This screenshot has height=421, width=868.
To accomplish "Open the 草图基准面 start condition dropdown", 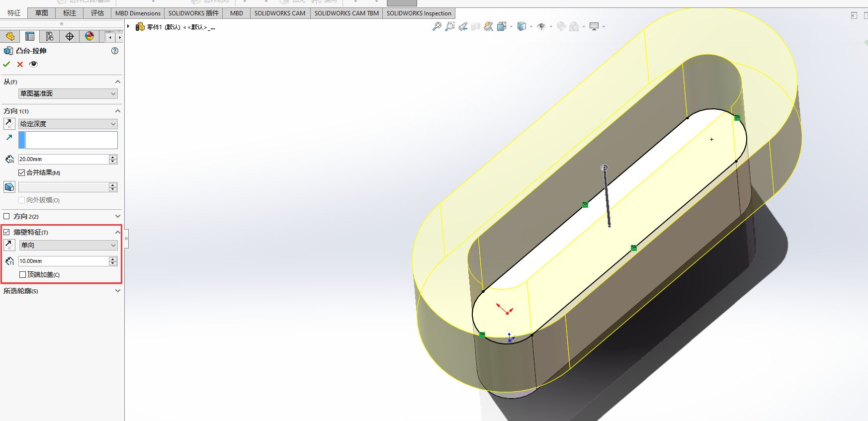I will tap(68, 93).
